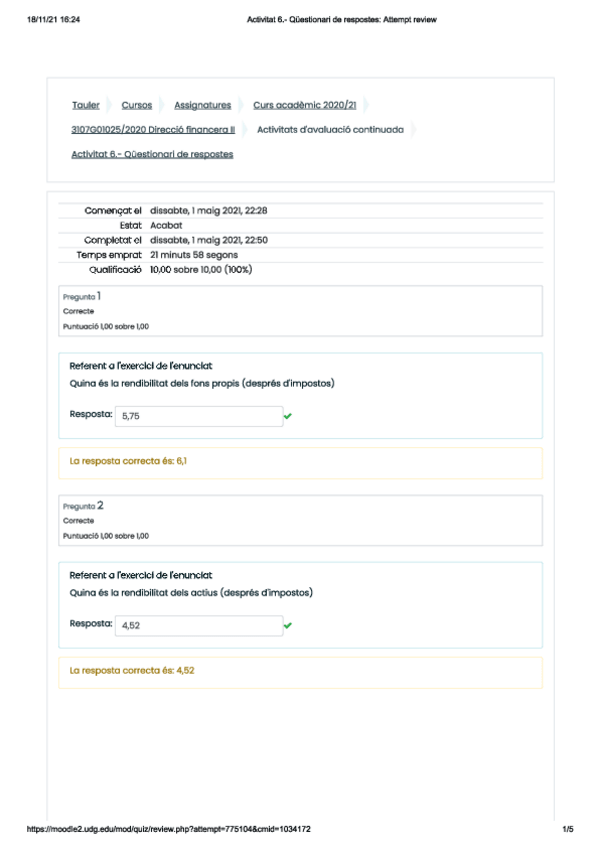Click the green checkmark beside 4,52
This screenshot has width=599, height=848.
point(288,625)
